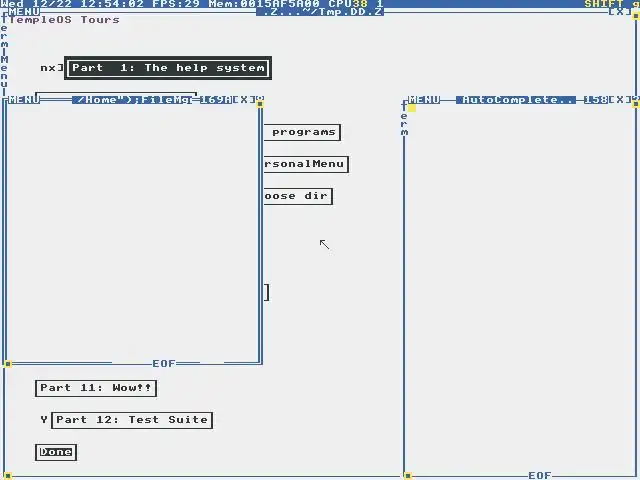The image size is (640, 480).
Task: Click the date and time in top bar
Action: point(72,4)
